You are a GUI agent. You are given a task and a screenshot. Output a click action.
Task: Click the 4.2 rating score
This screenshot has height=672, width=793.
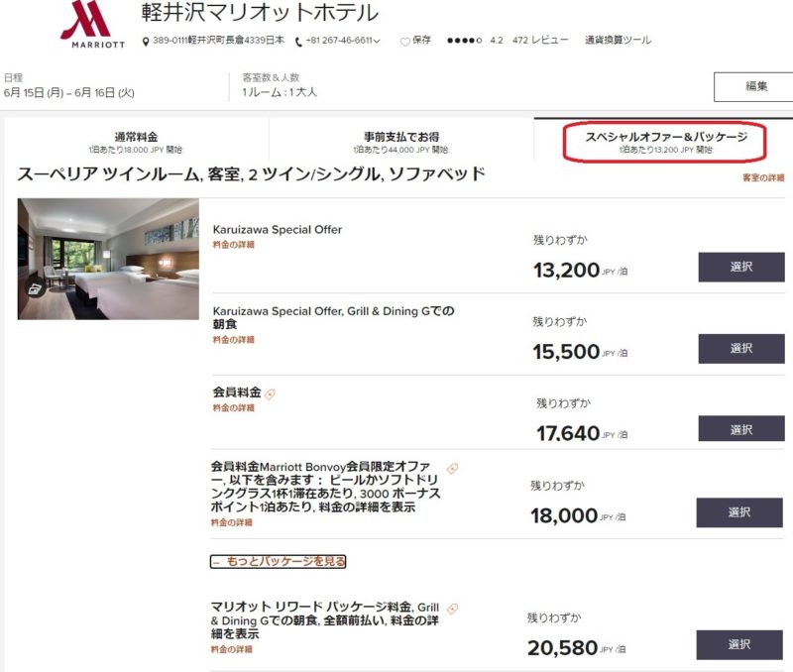click(497, 41)
